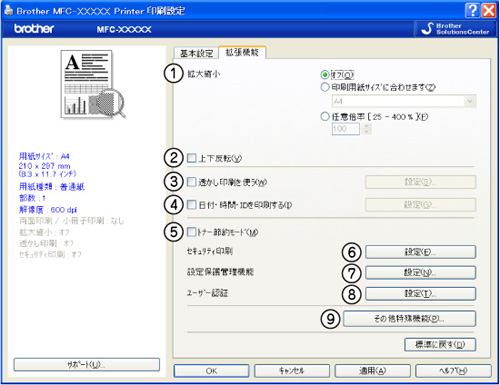Open the サポート button

click(87, 365)
